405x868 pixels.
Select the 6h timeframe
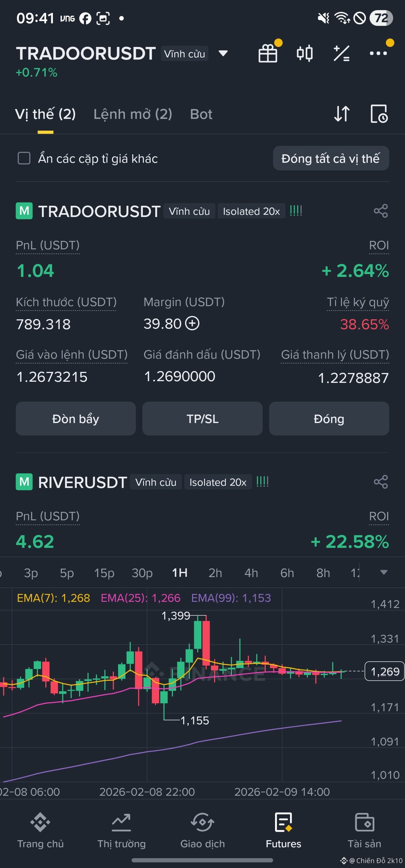(287, 573)
